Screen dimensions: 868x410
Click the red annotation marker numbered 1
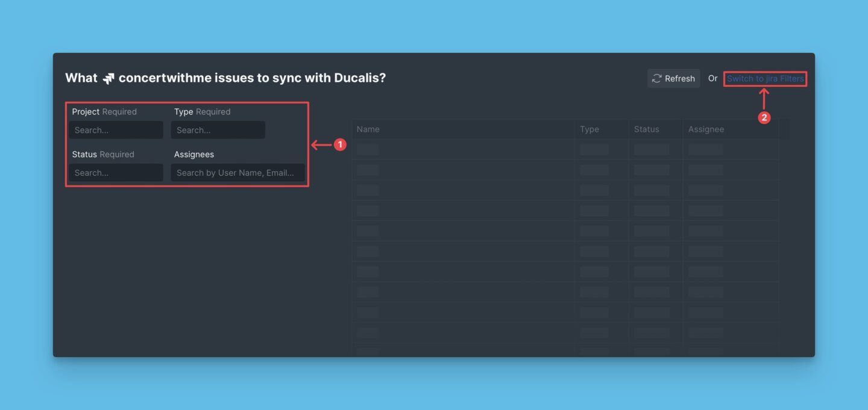point(340,144)
